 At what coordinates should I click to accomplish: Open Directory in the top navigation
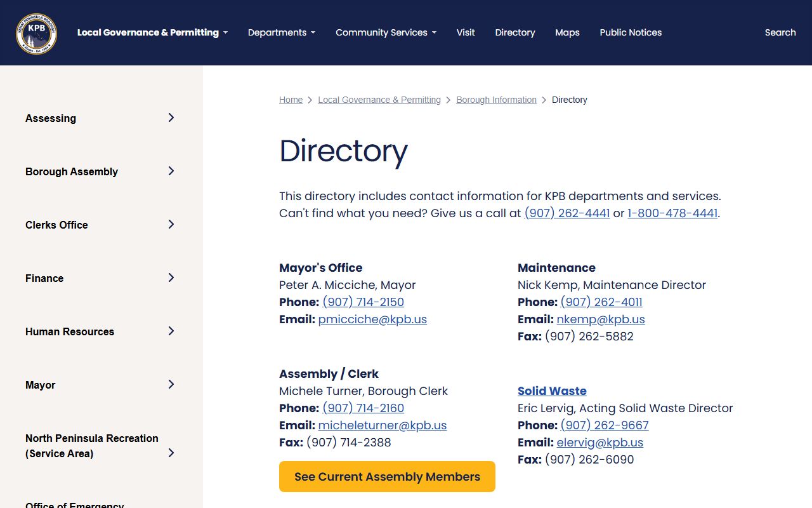click(515, 32)
